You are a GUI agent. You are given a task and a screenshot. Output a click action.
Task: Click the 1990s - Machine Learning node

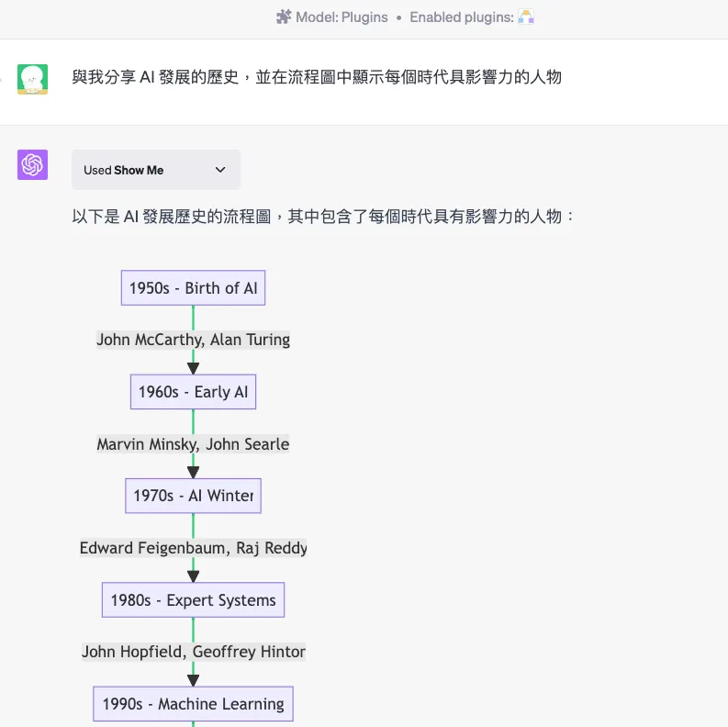[193, 704]
